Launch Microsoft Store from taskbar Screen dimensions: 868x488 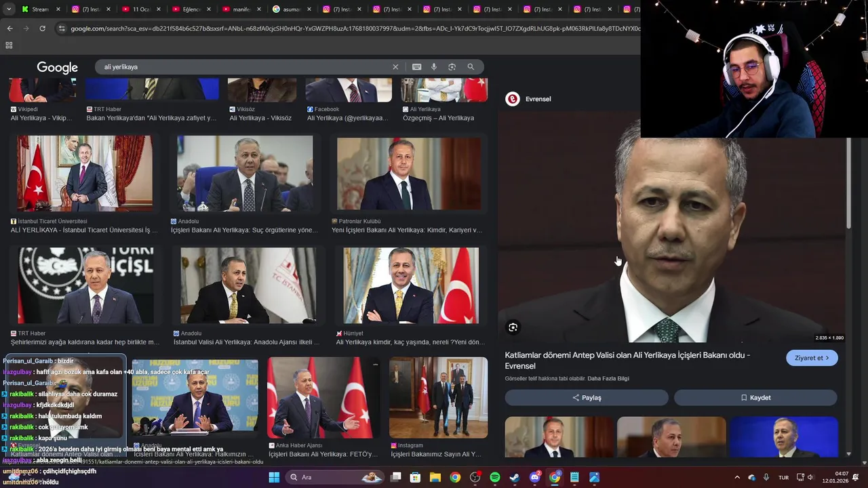(416, 477)
